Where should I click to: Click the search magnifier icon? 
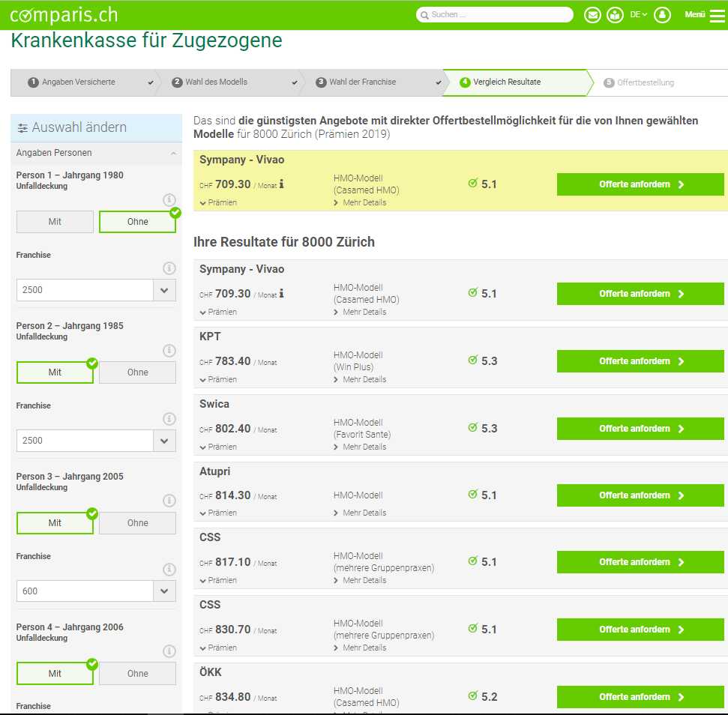pyautogui.click(x=424, y=15)
